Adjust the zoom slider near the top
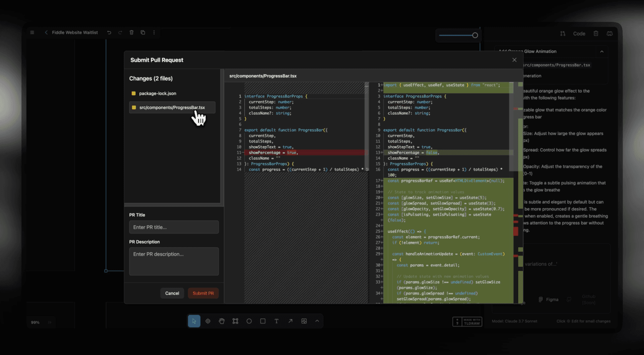Image resolution: width=644 pixels, height=355 pixels. (x=475, y=35)
